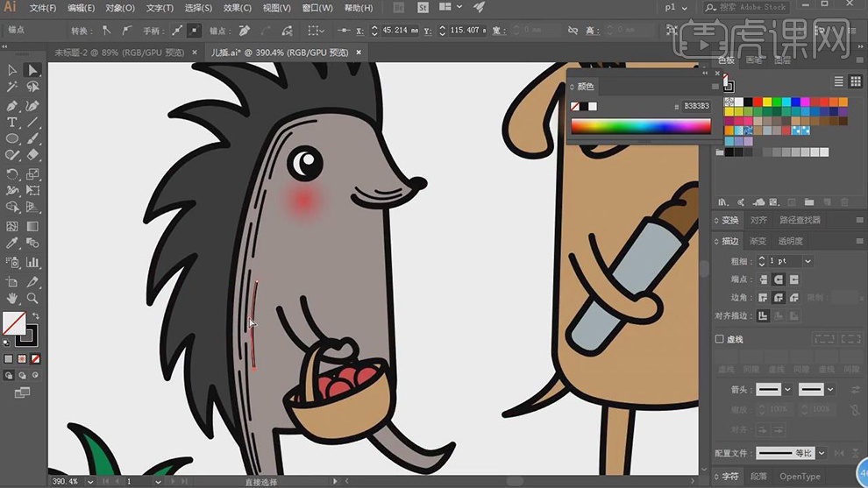Select the Pen tool
The height and width of the screenshot is (488, 868).
pos(12,105)
